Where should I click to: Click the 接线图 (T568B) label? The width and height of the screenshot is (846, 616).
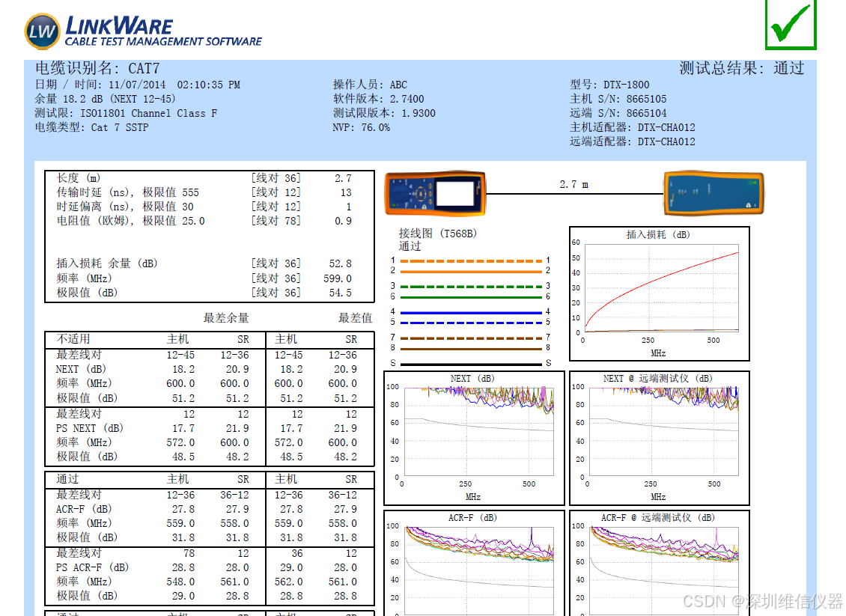pos(437,234)
